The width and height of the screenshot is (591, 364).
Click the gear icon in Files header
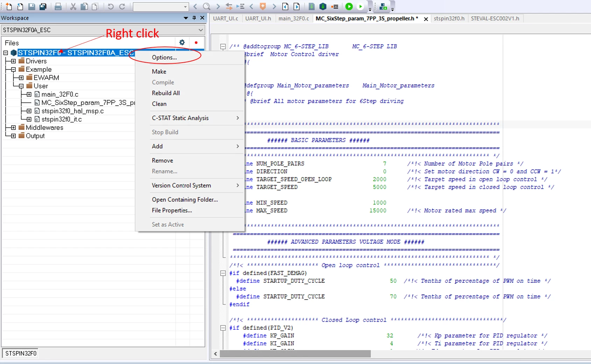(x=182, y=42)
